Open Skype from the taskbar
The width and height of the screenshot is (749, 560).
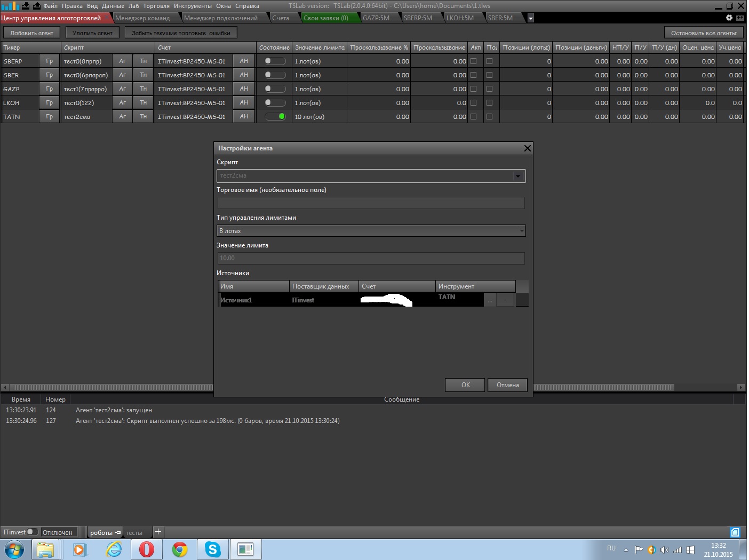[213, 549]
